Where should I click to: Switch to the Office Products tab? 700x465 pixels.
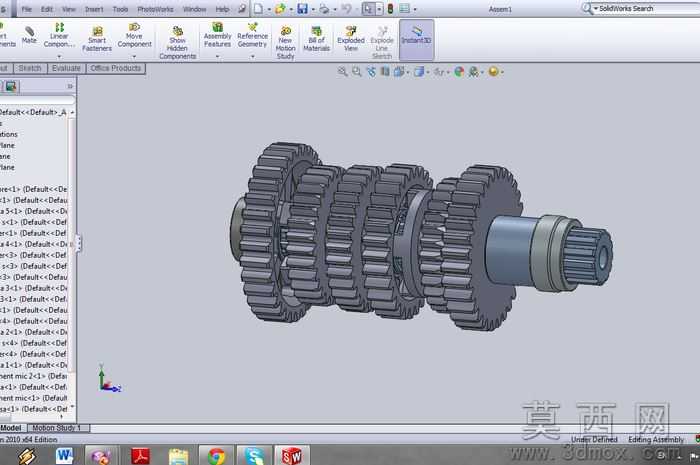pos(116,68)
